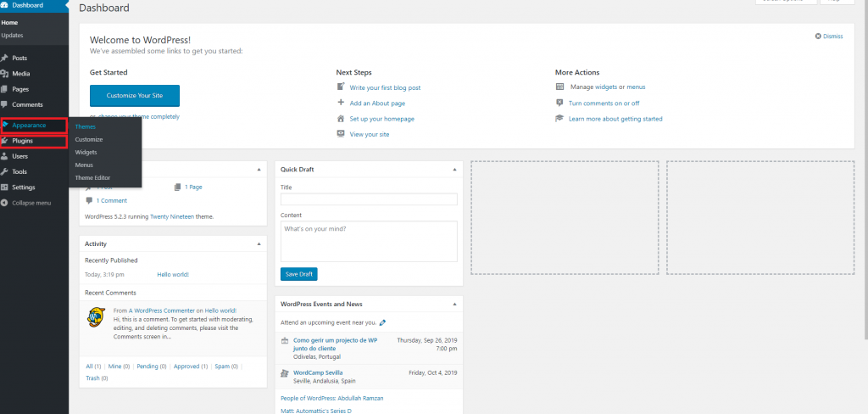Click the widgets grid icon under More Actions
This screenshot has width=868, height=414.
559,87
